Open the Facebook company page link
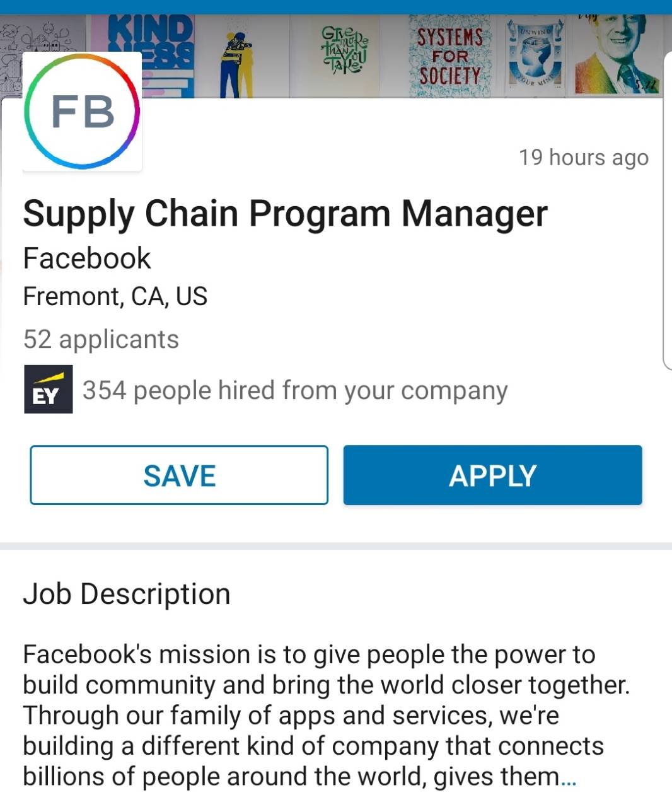Viewport: 672px width, 807px height. 87,258
